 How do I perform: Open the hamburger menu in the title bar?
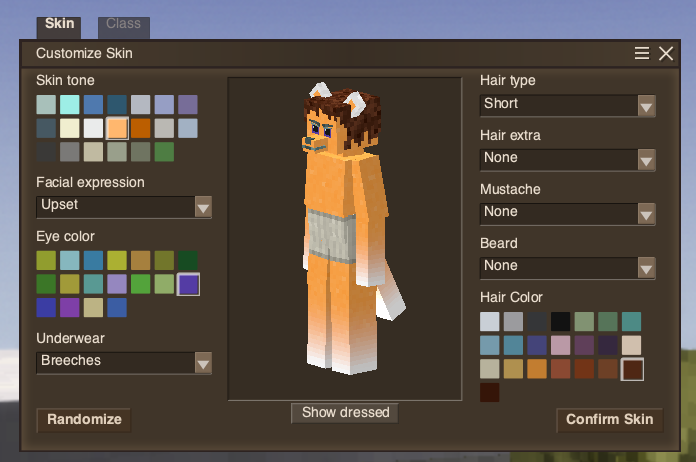click(642, 54)
